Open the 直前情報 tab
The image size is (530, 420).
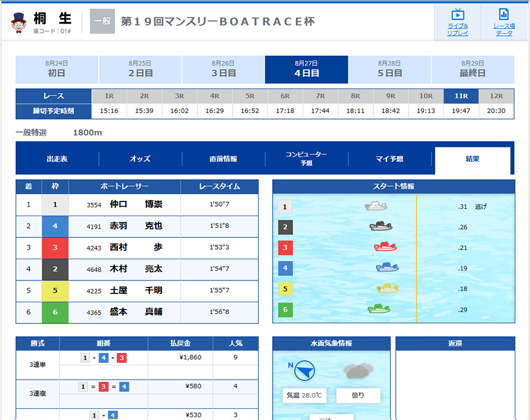pyautogui.click(x=223, y=158)
